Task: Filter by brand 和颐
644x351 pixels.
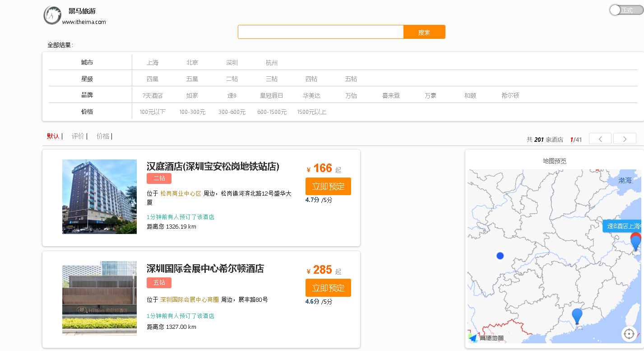Action: (470, 96)
